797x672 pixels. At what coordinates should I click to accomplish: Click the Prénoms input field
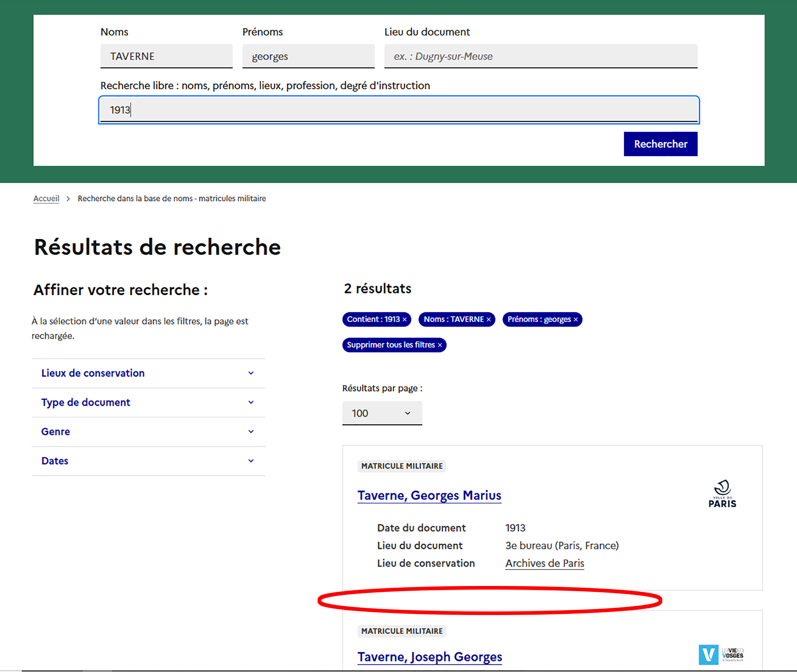[x=308, y=56]
